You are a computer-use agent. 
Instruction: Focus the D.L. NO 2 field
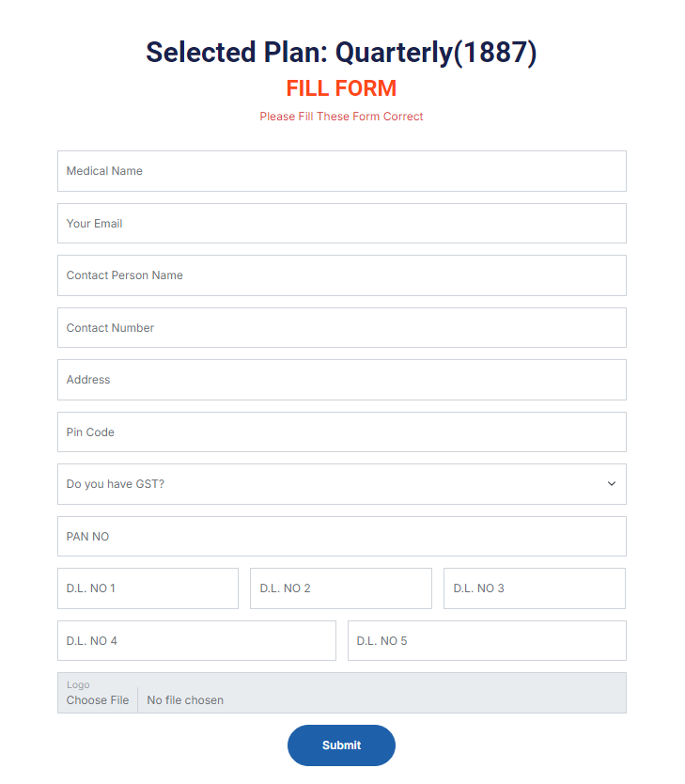pos(340,588)
